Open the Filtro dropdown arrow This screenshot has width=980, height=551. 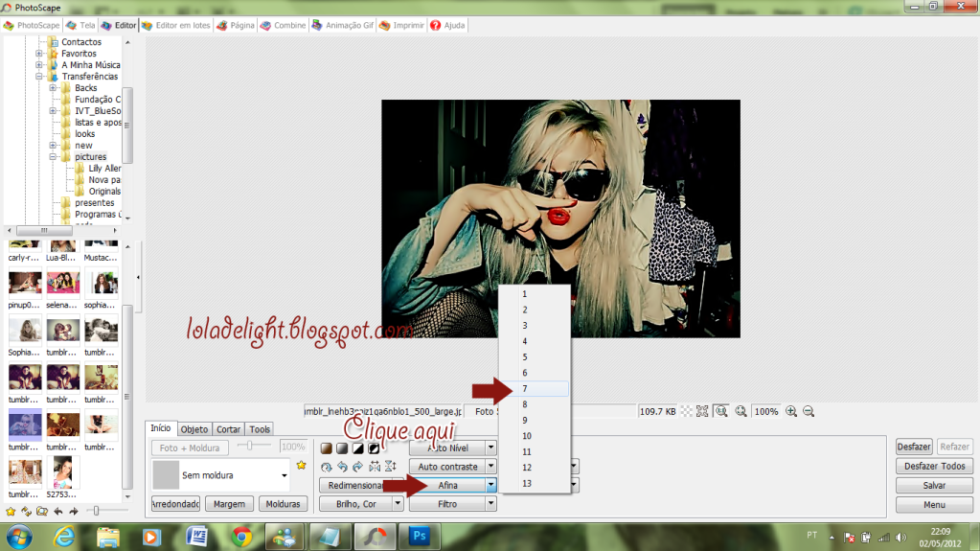click(x=491, y=503)
